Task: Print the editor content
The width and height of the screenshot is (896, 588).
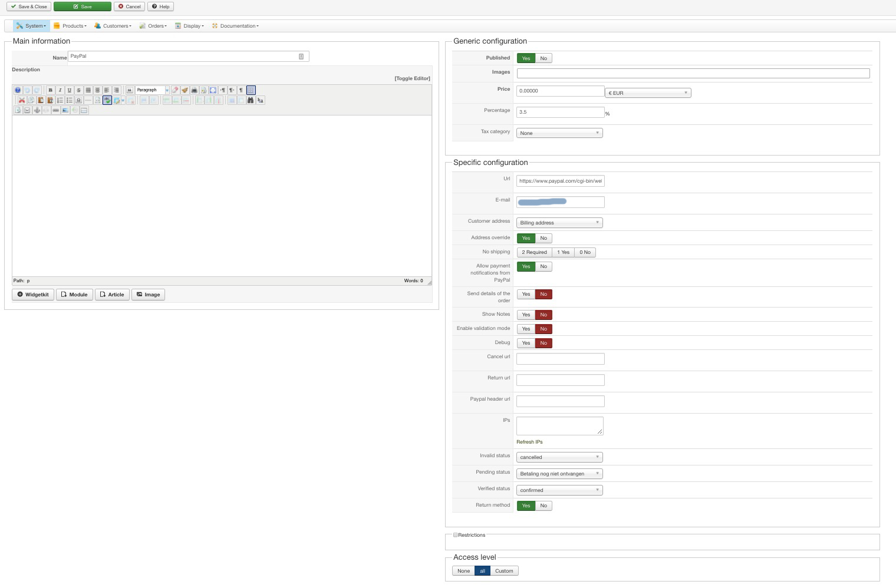Action: pos(195,90)
